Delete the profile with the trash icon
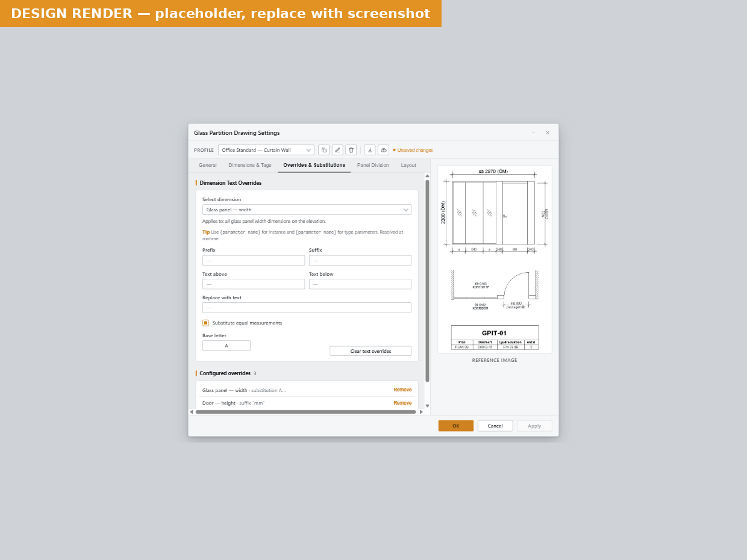 click(351, 150)
